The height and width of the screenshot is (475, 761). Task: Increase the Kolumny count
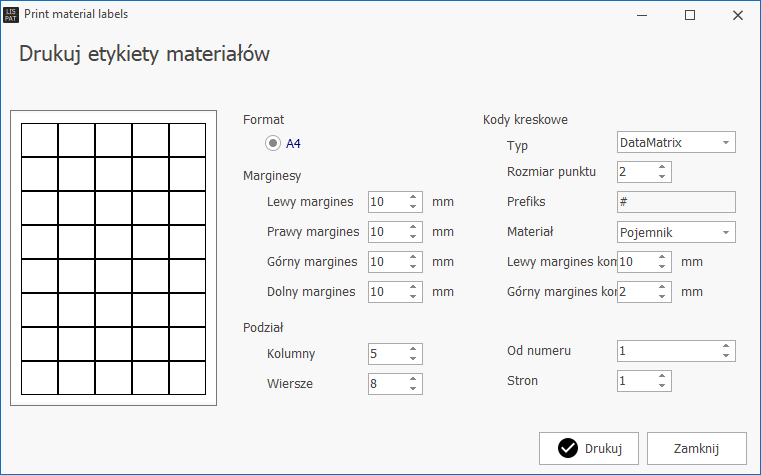[x=414, y=349]
